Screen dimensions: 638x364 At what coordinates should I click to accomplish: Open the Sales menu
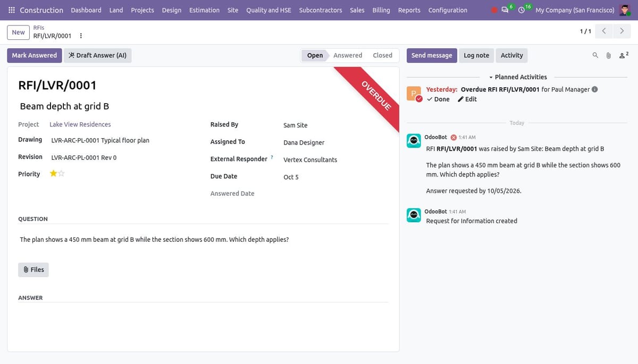pyautogui.click(x=357, y=10)
